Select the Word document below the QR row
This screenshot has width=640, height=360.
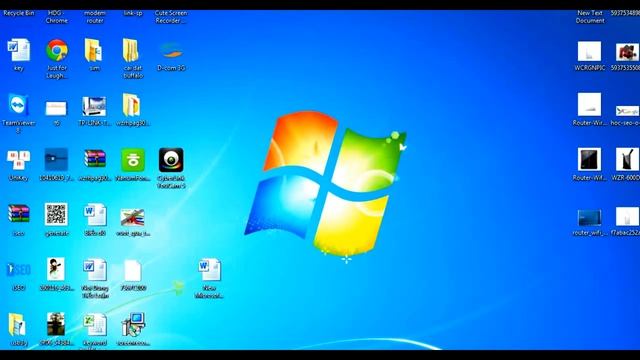(x=95, y=270)
